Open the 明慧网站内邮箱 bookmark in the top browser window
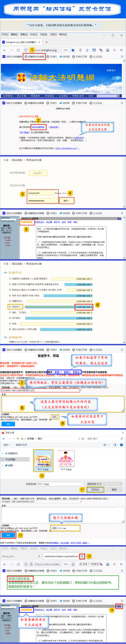The width and height of the screenshot is (126, 644). pyautogui.click(x=34, y=57)
